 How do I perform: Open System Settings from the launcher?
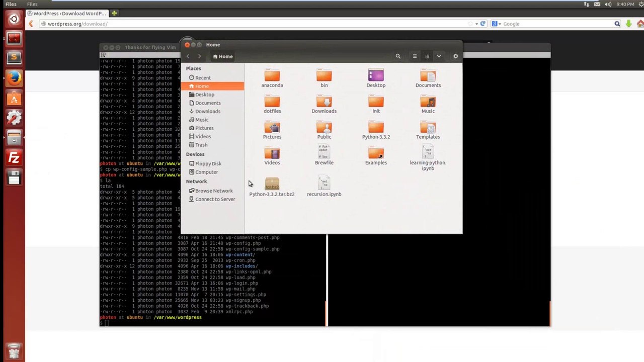coord(14,118)
